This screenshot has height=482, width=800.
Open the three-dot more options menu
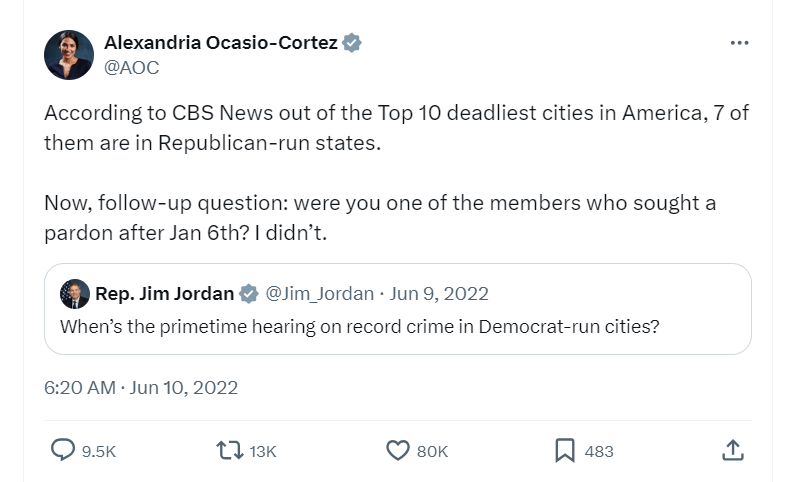pyautogui.click(x=739, y=43)
